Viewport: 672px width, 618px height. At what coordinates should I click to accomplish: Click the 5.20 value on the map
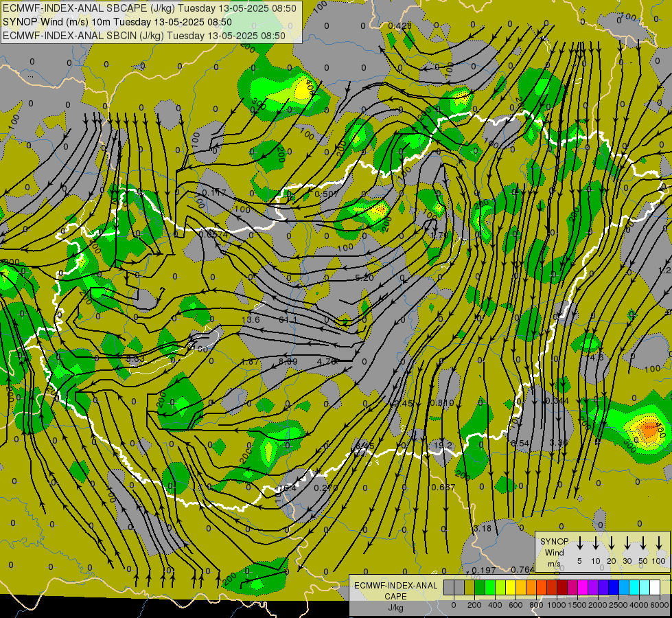(364, 278)
